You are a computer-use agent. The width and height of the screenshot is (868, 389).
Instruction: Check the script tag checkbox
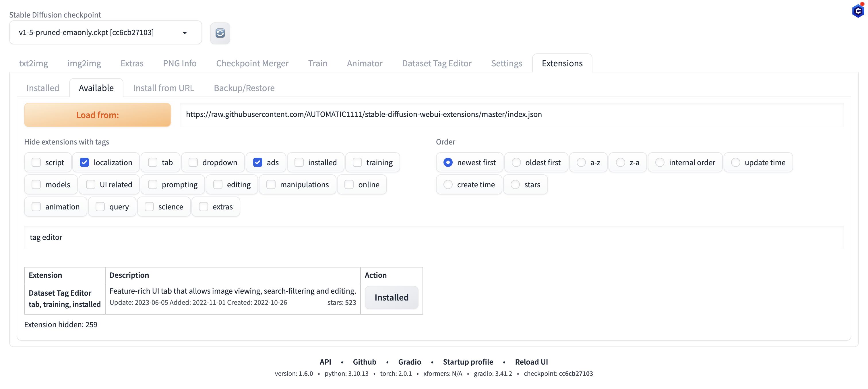(x=36, y=162)
